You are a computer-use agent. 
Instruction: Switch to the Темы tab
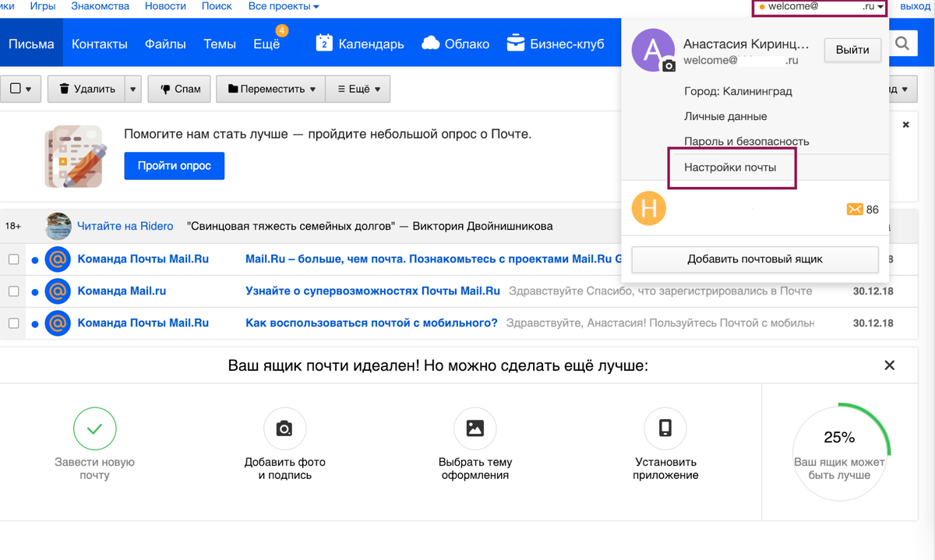(x=220, y=44)
